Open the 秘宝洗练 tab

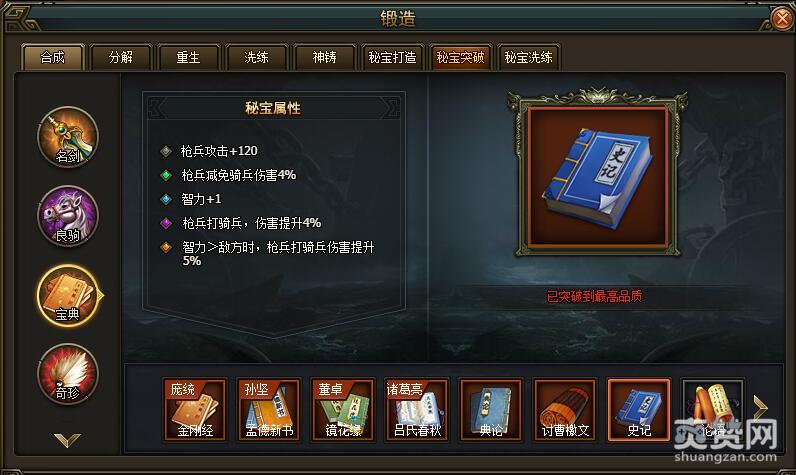click(528, 57)
